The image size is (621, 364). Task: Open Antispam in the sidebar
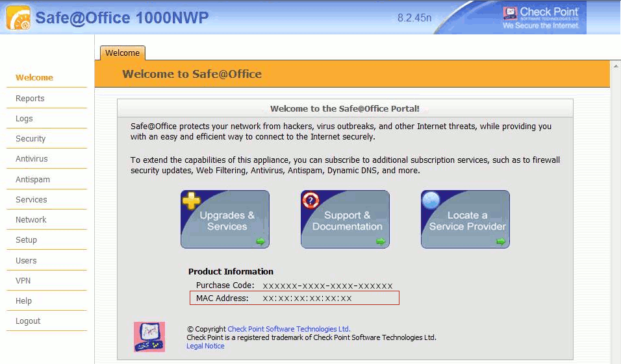point(33,180)
